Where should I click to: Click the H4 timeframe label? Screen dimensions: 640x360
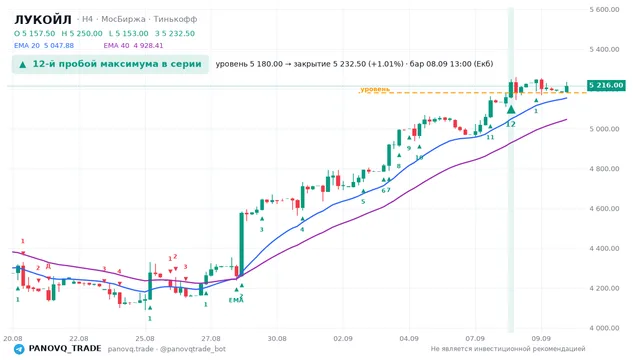click(x=87, y=19)
